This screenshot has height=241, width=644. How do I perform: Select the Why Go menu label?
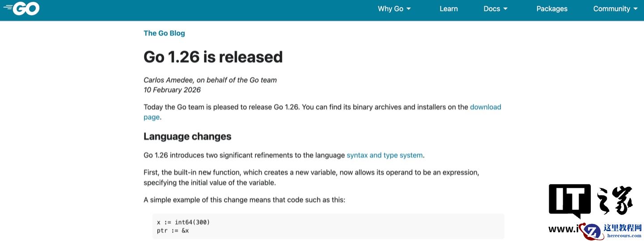390,9
